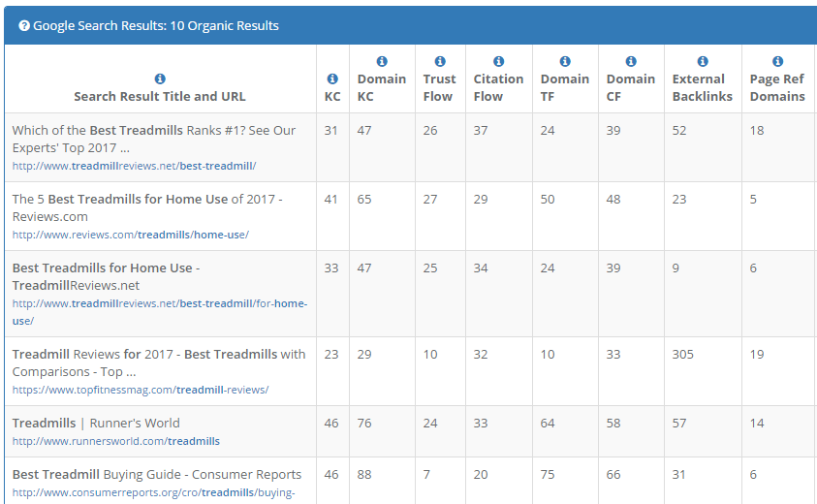Click the title 'Which of the Best Treadmills Ranks #1'
This screenshot has width=817, height=504.
pyautogui.click(x=154, y=140)
